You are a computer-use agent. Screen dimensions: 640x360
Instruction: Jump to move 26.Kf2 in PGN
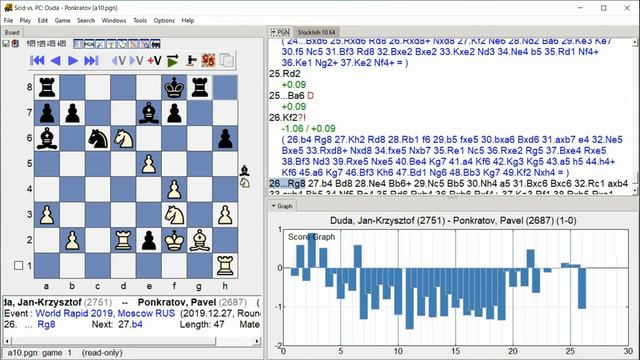tap(283, 118)
